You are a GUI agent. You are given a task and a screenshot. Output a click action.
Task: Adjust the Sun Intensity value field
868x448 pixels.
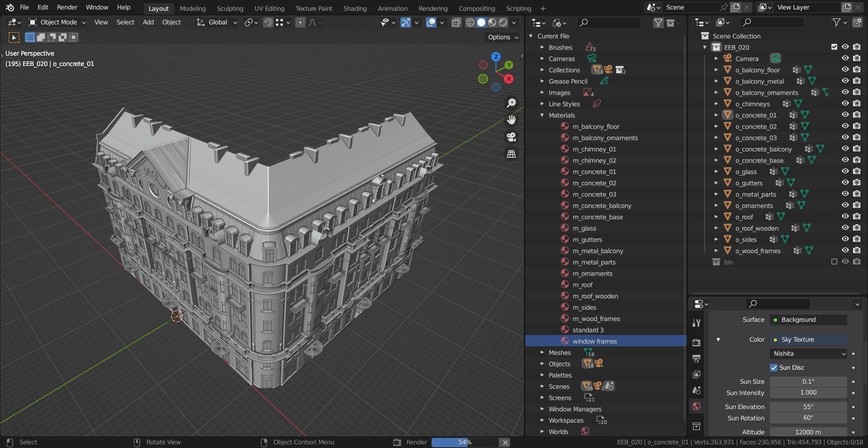[808, 393]
